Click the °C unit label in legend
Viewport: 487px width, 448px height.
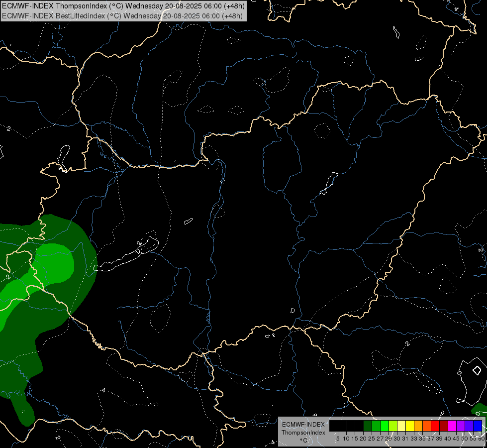(x=304, y=440)
